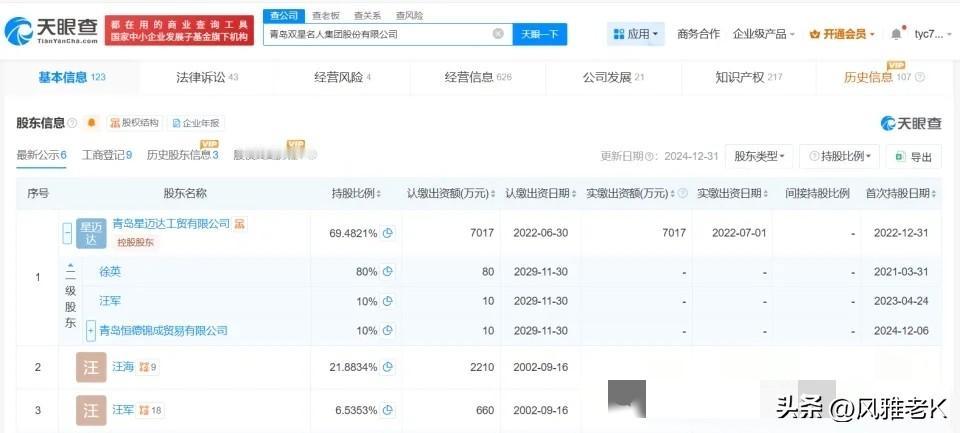Click the badge icon 18 next to 汪军
This screenshot has width=960, height=433.
click(x=150, y=410)
